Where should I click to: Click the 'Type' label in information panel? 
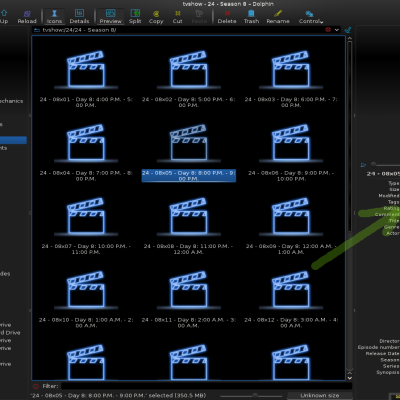394,183
